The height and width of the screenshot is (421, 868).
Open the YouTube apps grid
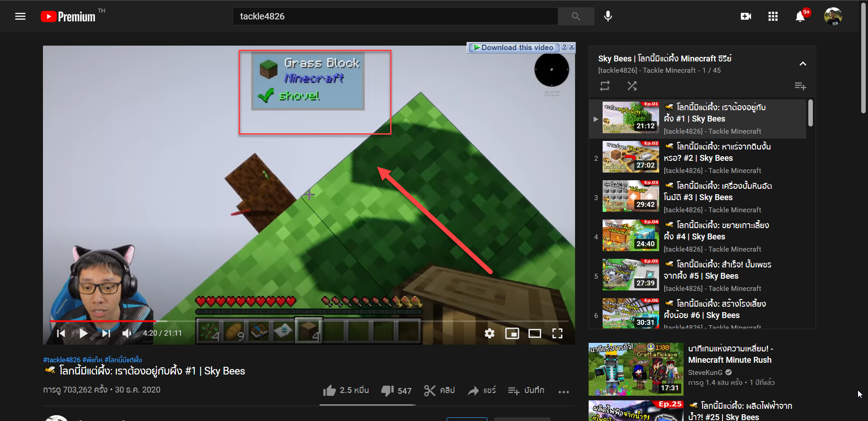point(773,16)
